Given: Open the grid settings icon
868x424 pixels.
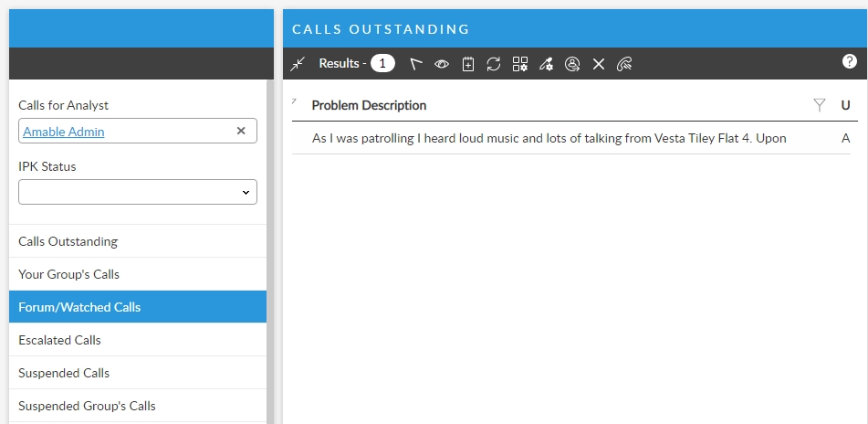Looking at the screenshot, I should tap(520, 64).
